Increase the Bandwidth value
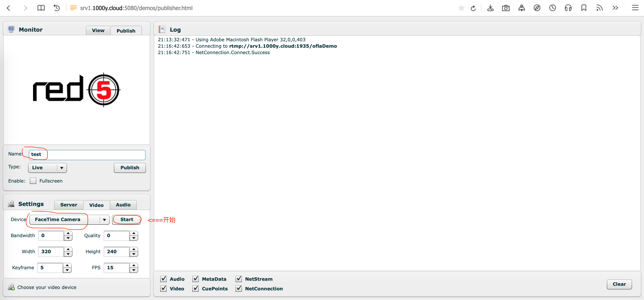The width and height of the screenshot is (644, 300). [x=68, y=233]
